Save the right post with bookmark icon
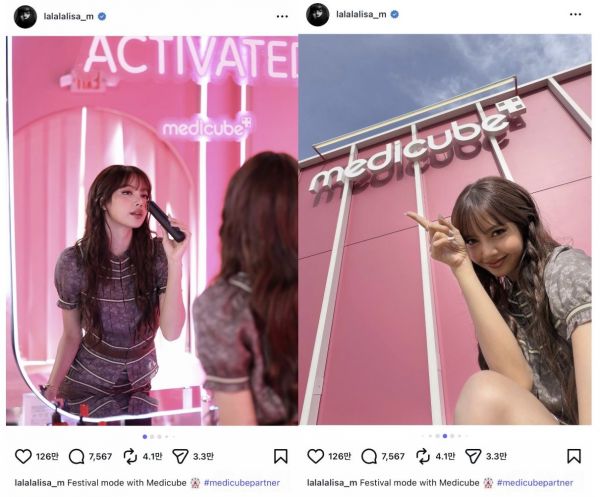The image size is (600, 497). click(574, 456)
